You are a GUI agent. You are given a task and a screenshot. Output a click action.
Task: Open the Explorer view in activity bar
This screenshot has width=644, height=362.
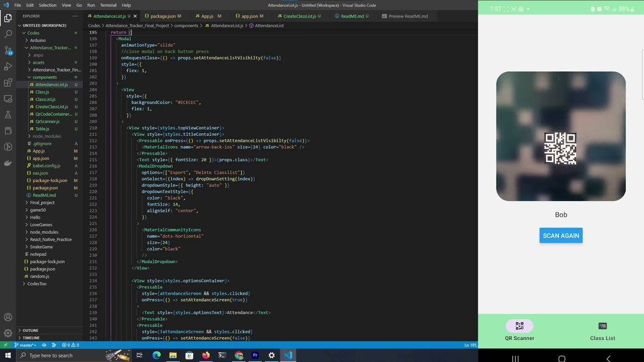click(x=8, y=18)
